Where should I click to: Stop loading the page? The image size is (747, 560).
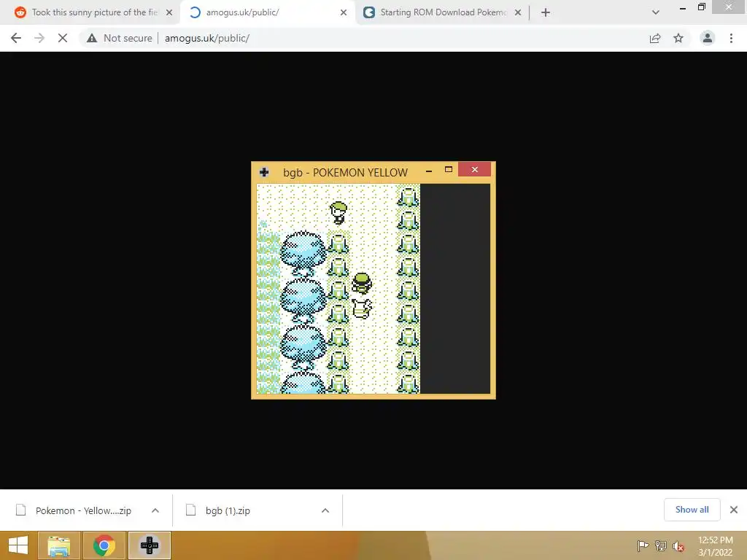pyautogui.click(x=63, y=38)
